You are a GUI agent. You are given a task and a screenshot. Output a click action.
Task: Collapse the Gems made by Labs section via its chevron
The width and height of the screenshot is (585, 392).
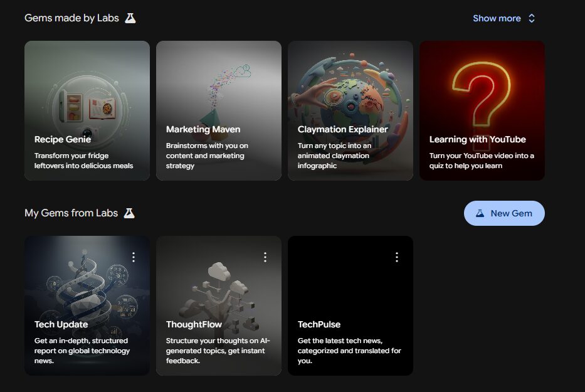[x=532, y=18]
